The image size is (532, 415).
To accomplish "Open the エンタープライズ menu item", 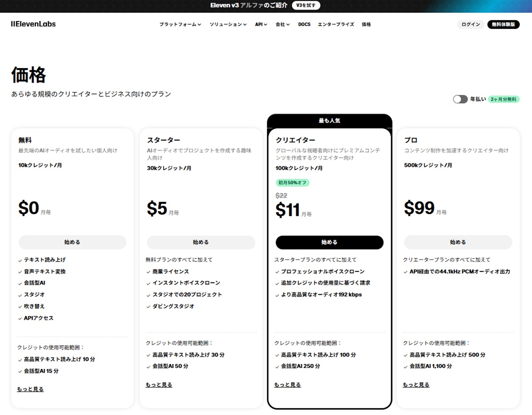I will tap(336, 25).
